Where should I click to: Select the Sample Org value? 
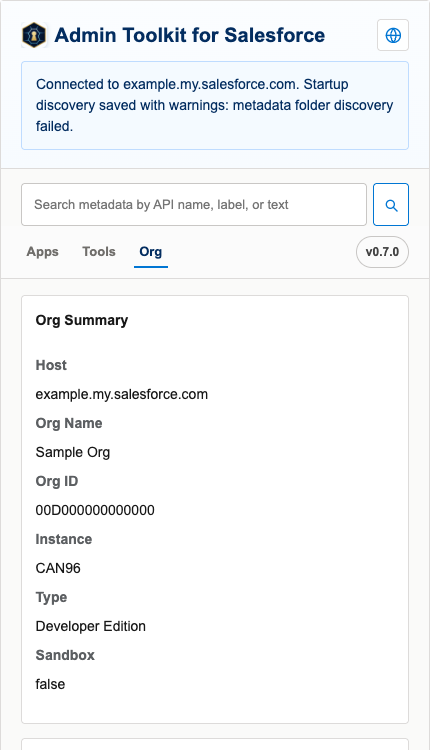click(73, 452)
